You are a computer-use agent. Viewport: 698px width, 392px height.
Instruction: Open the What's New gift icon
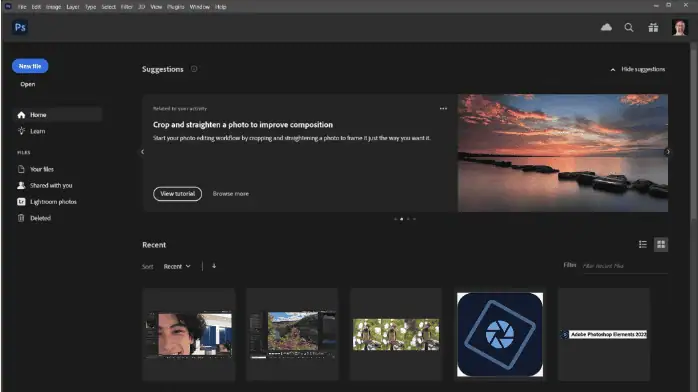(x=653, y=28)
